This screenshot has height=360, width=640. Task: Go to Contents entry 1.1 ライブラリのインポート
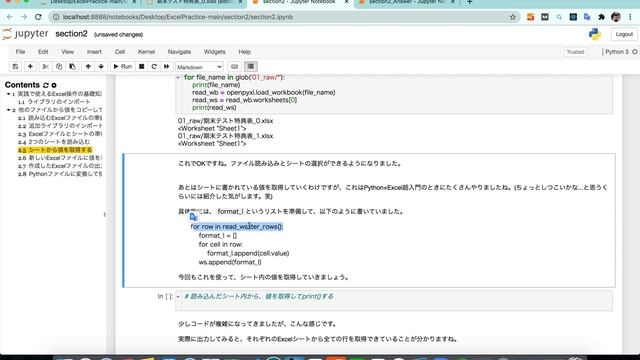pyautogui.click(x=54, y=102)
